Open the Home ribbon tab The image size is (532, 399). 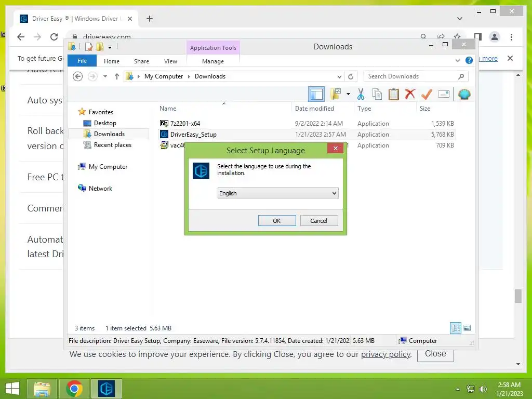click(x=112, y=61)
